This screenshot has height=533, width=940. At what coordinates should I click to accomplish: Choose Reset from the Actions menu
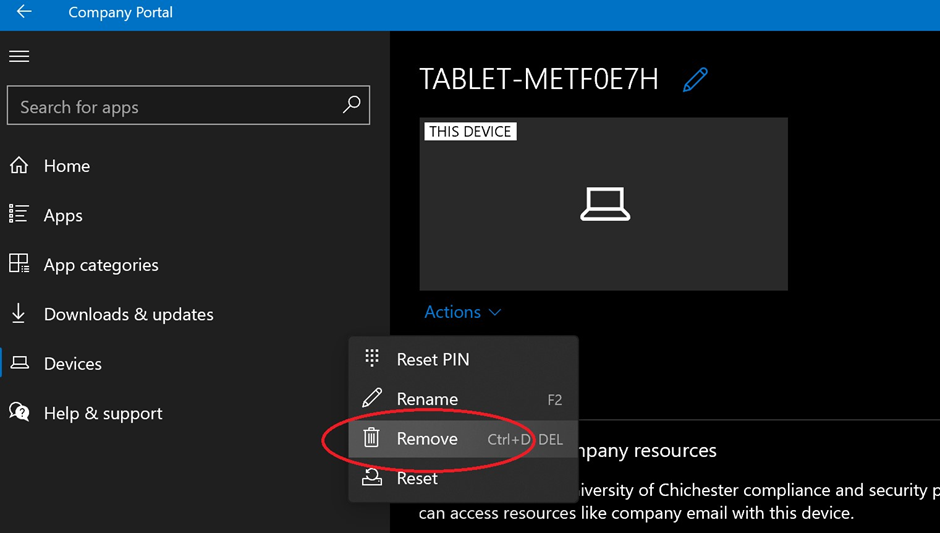click(x=463, y=478)
